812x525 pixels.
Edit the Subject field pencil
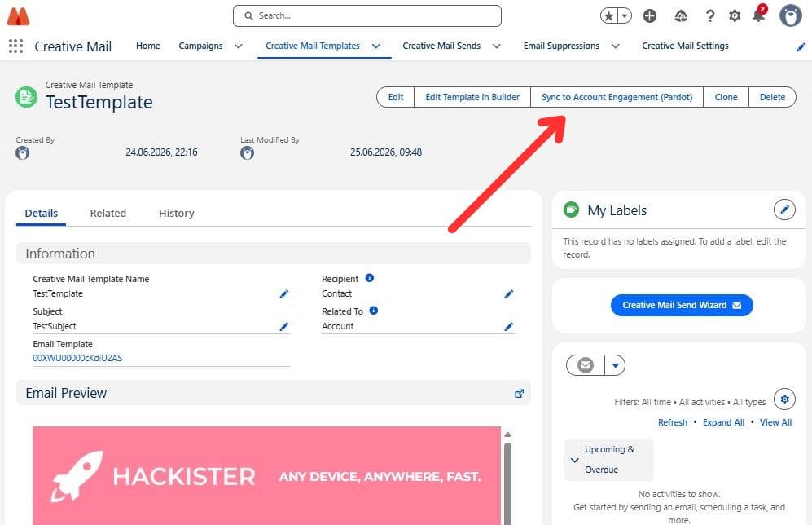283,327
